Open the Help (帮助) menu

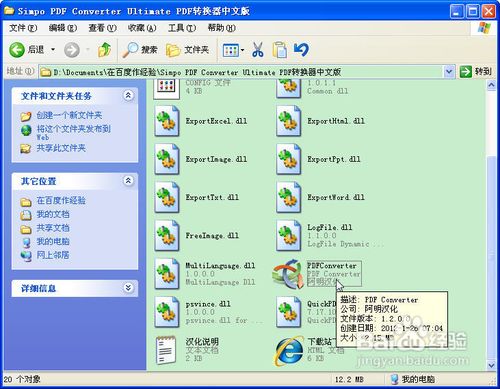pos(222,28)
